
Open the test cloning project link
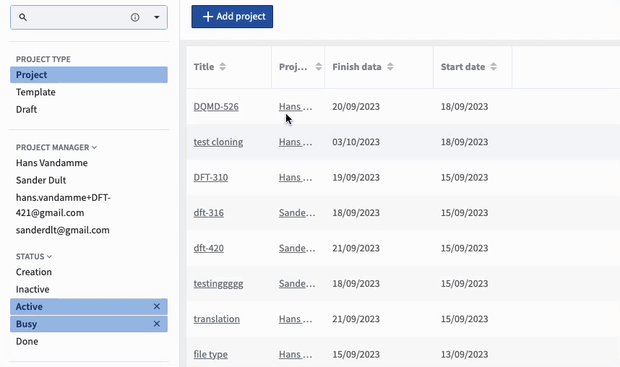pos(218,142)
